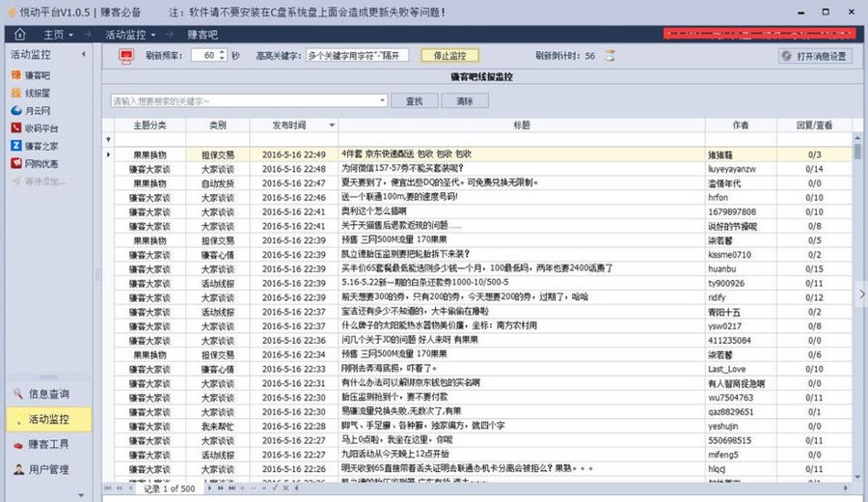Open the home icon in navigation bar
The height and width of the screenshot is (502, 868).
click(20, 35)
